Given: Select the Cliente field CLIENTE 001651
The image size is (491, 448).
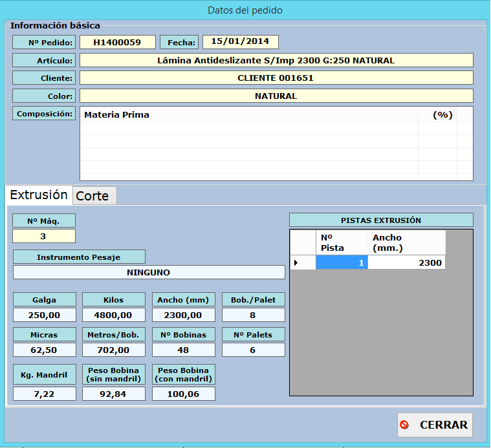Looking at the screenshot, I should point(276,78).
